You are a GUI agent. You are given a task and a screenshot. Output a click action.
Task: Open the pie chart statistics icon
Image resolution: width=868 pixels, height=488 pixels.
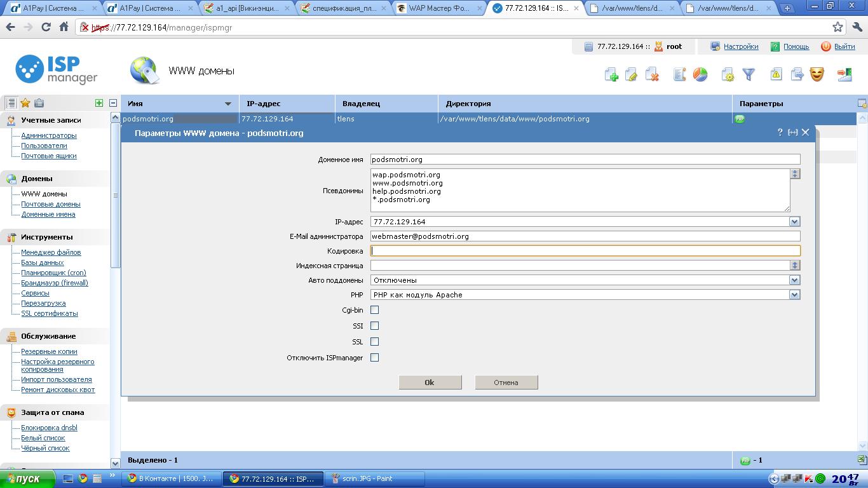coord(700,74)
